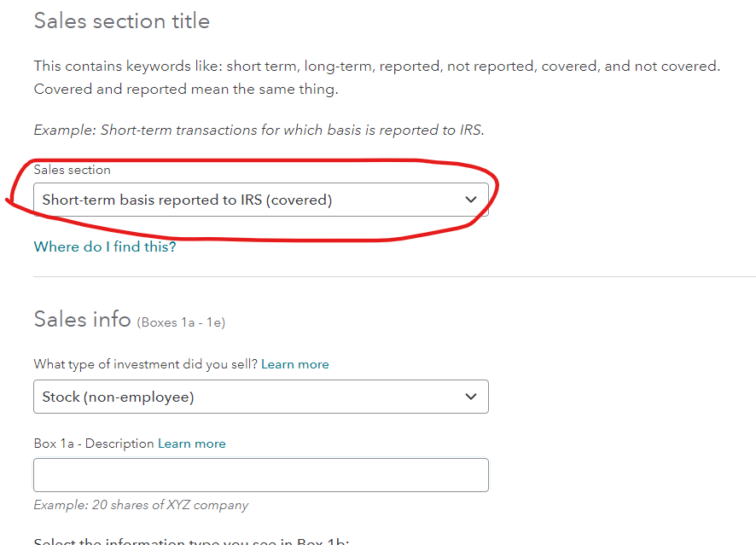Viewport: 756px width, 545px height.
Task: Click the 'Covered and reported mean the same thing' sentence
Action: click(185, 89)
